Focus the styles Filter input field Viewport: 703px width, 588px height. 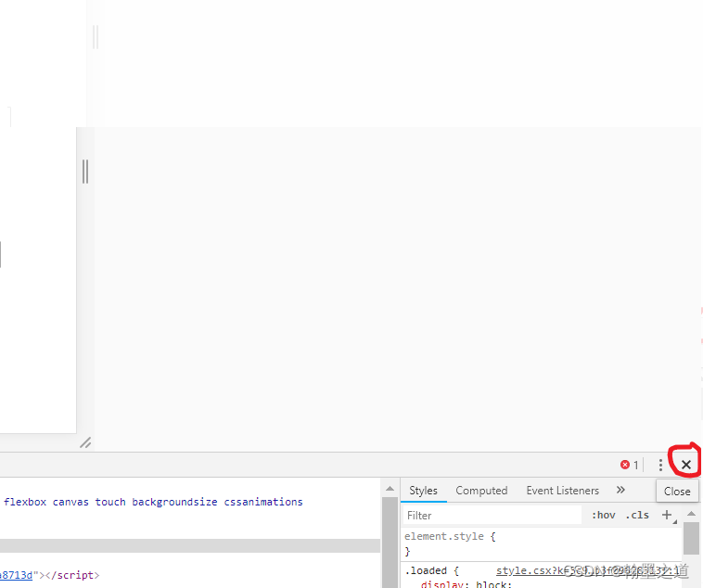pos(492,516)
